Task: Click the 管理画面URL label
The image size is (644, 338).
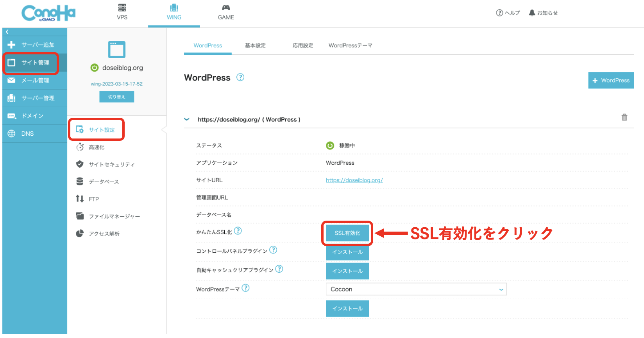Action: pos(212,198)
